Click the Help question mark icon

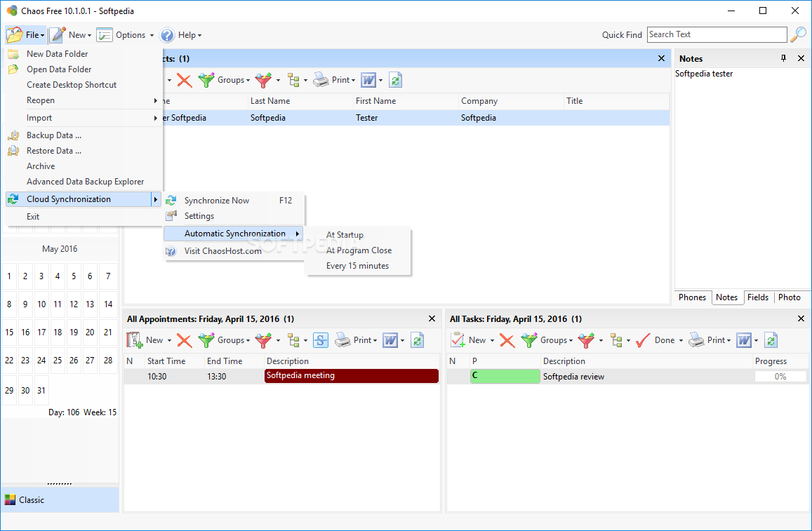tap(167, 35)
